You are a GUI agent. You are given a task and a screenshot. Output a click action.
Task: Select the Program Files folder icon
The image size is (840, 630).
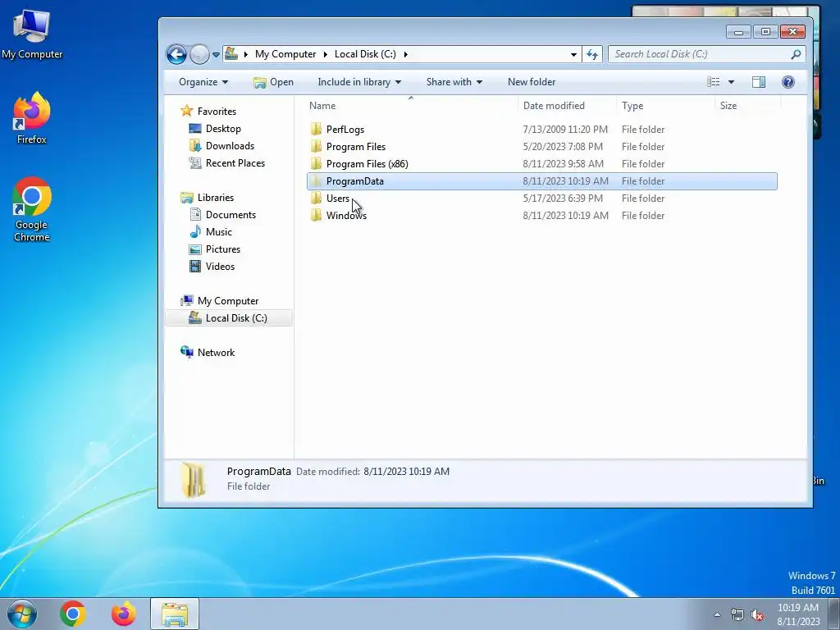point(316,146)
